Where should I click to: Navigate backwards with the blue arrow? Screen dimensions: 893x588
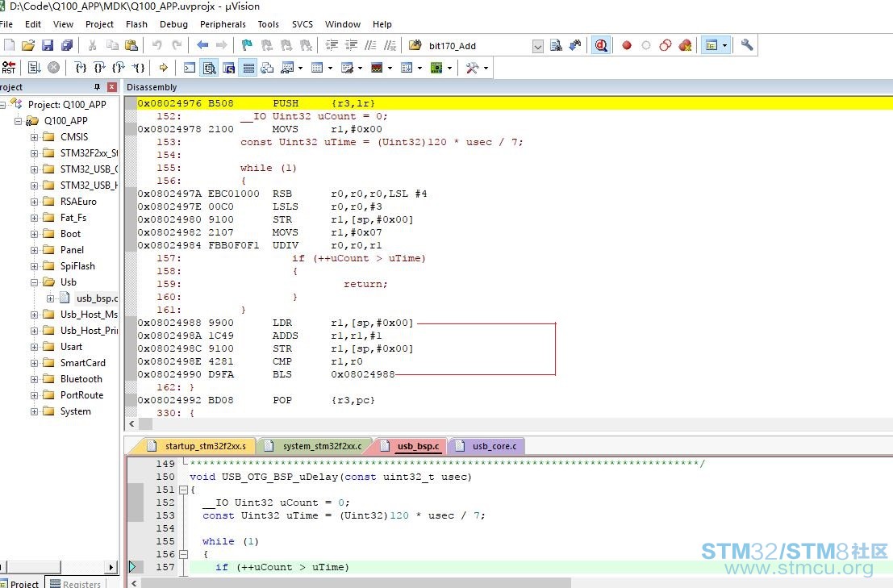click(x=202, y=45)
